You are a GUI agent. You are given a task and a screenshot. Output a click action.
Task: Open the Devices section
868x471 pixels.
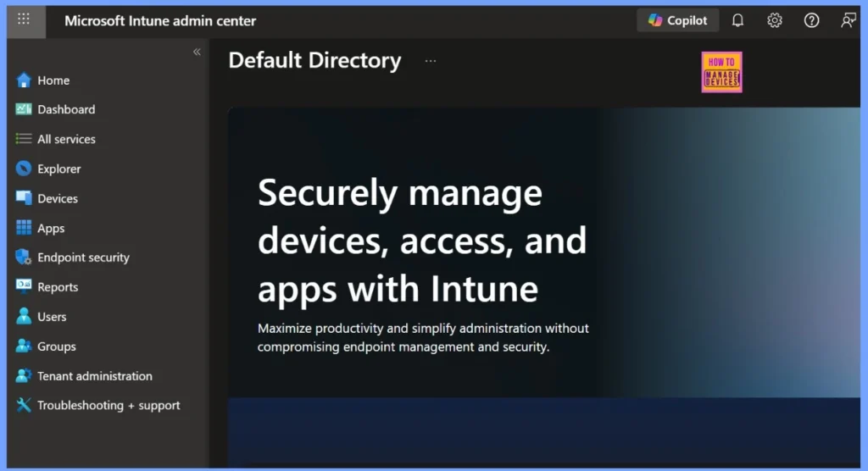pyautogui.click(x=57, y=198)
